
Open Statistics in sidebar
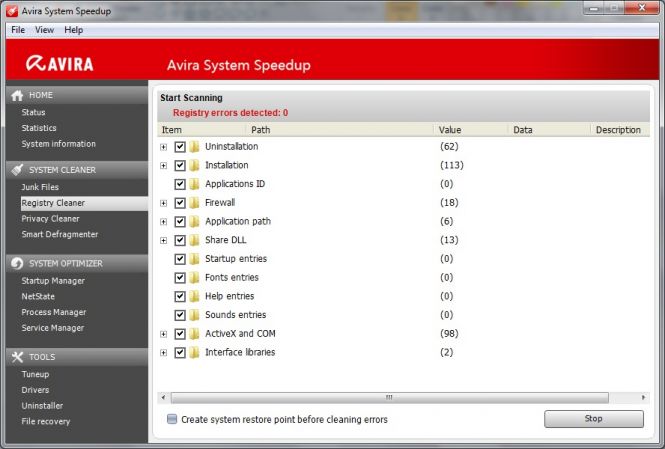click(39, 128)
